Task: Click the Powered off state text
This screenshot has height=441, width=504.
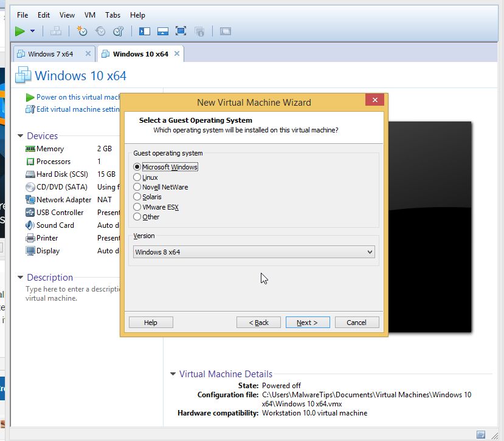Action: 281,386
